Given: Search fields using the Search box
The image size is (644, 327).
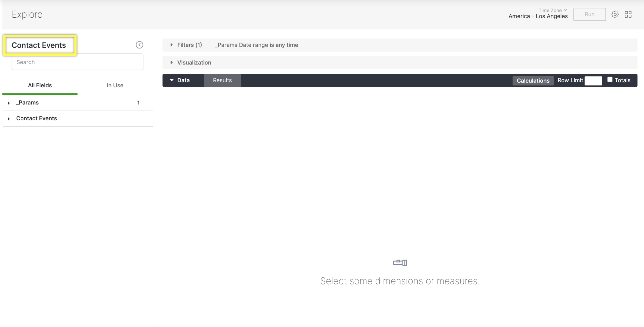Looking at the screenshot, I should pos(77,62).
